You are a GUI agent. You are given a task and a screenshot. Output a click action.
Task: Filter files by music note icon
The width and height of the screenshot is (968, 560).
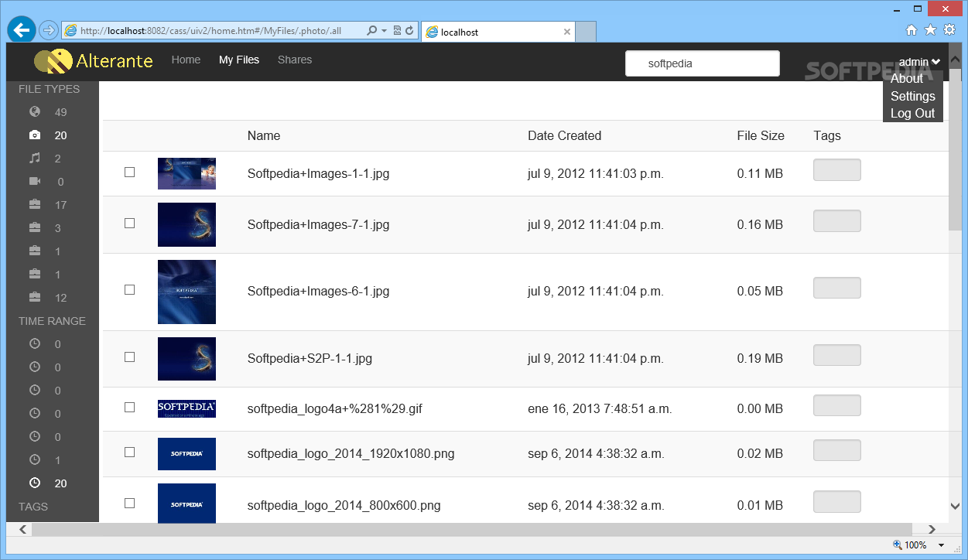pos(34,159)
